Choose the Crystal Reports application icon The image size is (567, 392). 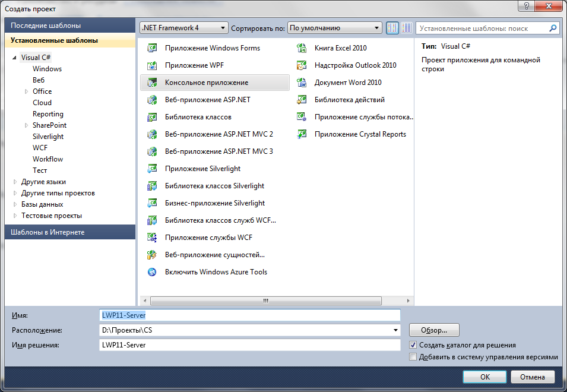click(x=302, y=134)
